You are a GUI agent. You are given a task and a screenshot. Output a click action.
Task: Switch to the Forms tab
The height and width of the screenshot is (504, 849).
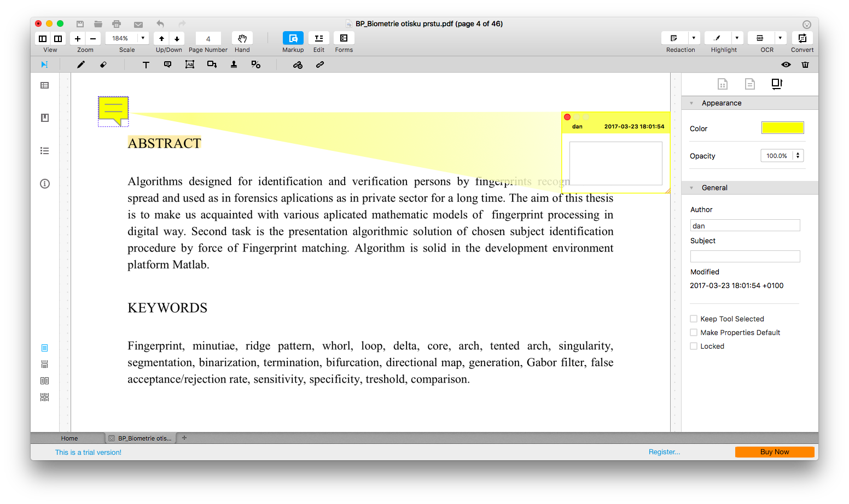point(344,38)
